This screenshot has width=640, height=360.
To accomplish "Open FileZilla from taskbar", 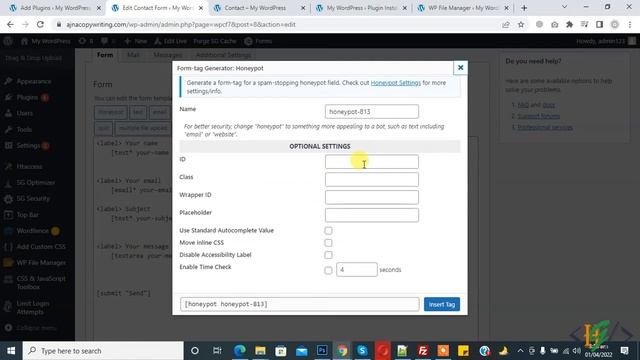I will tap(423, 351).
